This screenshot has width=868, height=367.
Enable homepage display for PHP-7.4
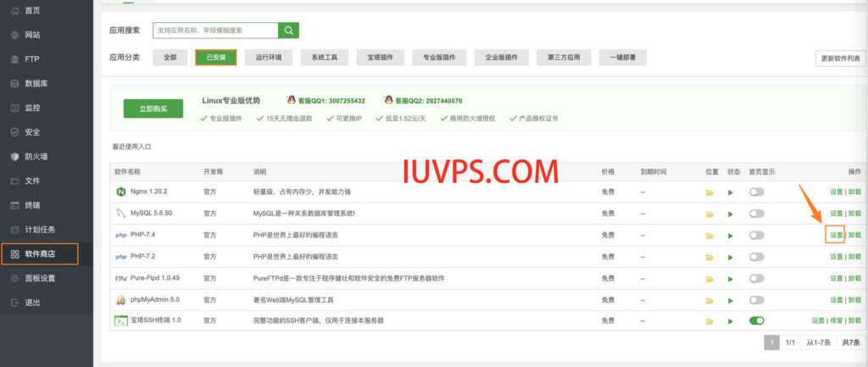click(x=756, y=236)
